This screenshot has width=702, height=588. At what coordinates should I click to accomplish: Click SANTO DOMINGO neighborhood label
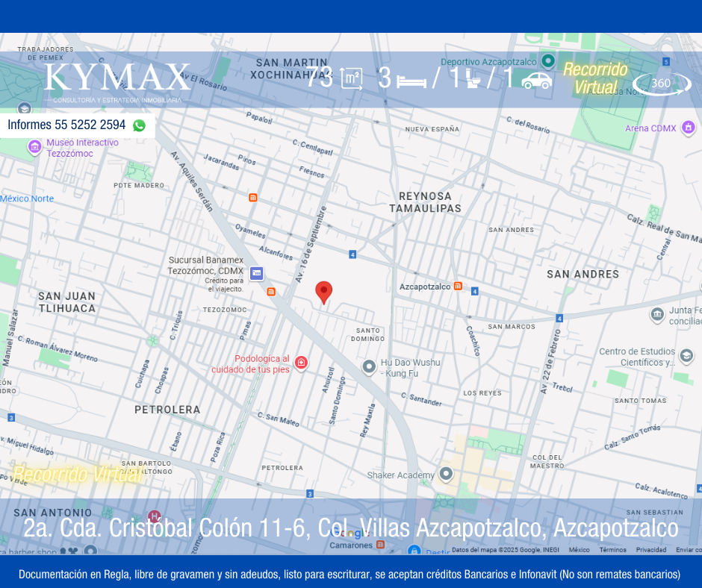point(367,335)
